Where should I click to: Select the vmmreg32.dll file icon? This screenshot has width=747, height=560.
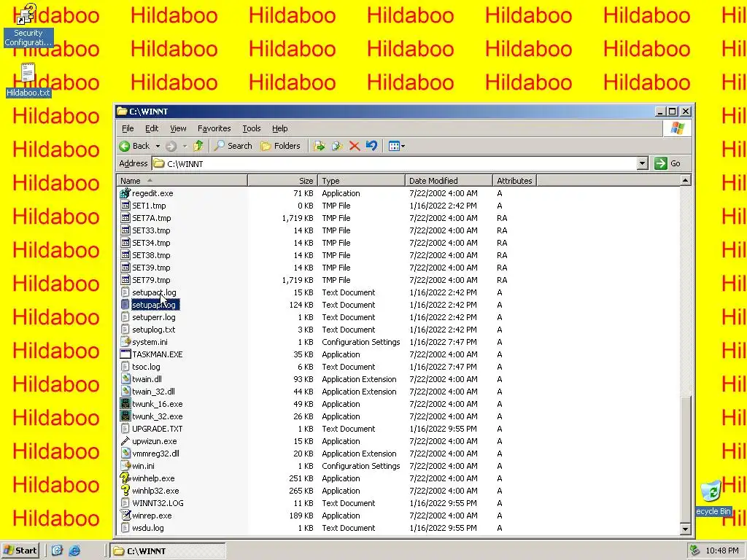pos(125,454)
